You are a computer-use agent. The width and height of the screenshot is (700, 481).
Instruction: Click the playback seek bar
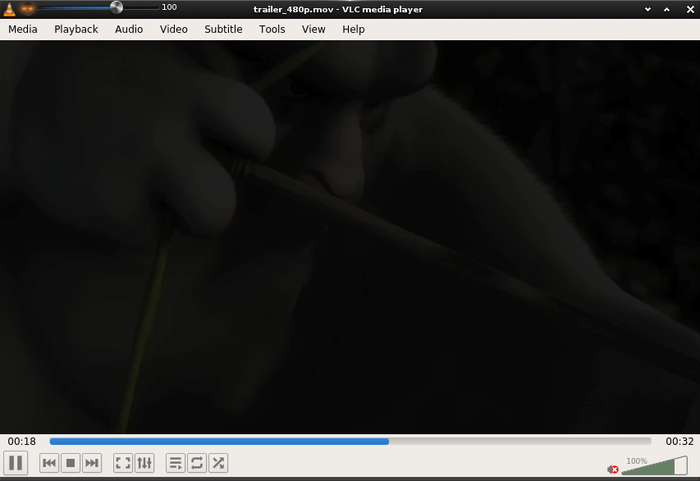click(x=350, y=441)
